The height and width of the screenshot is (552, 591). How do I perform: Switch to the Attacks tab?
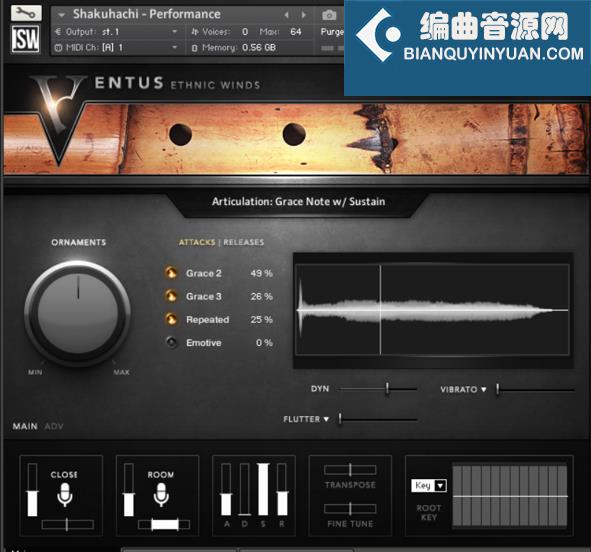click(197, 242)
